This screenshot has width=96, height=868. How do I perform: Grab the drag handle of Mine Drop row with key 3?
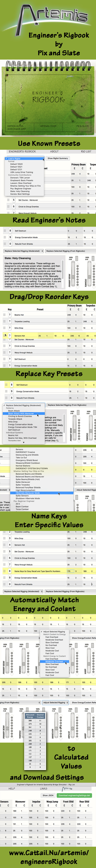pos(5,538)
